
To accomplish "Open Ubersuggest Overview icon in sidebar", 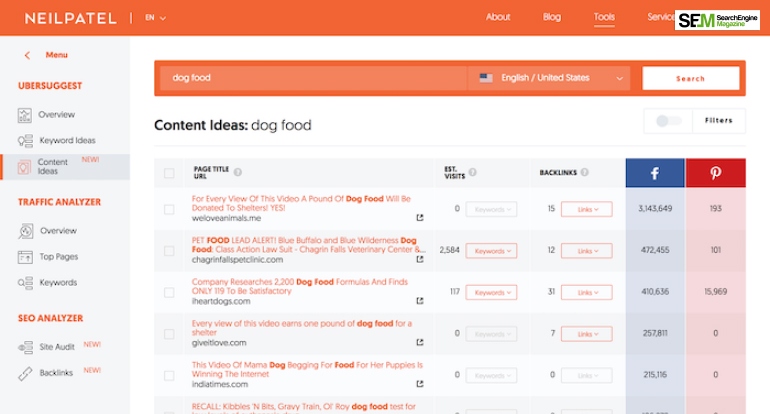I will [x=25, y=115].
